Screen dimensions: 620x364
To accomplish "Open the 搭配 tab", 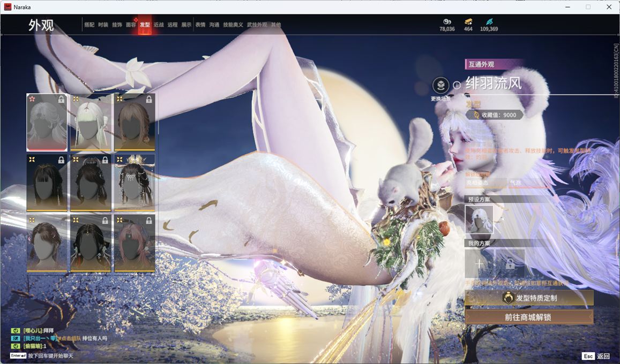I will (89, 25).
